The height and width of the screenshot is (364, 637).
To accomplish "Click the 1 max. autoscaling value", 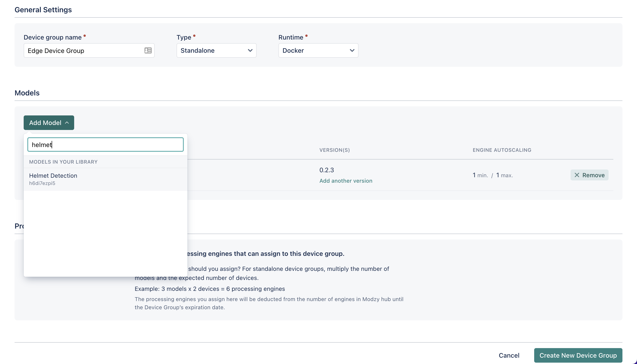I will point(504,175).
